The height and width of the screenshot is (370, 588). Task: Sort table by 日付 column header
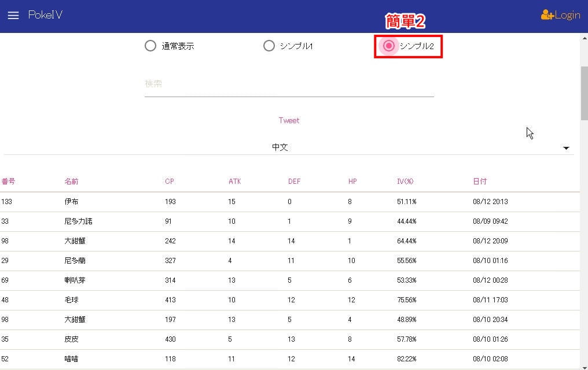pyautogui.click(x=480, y=182)
